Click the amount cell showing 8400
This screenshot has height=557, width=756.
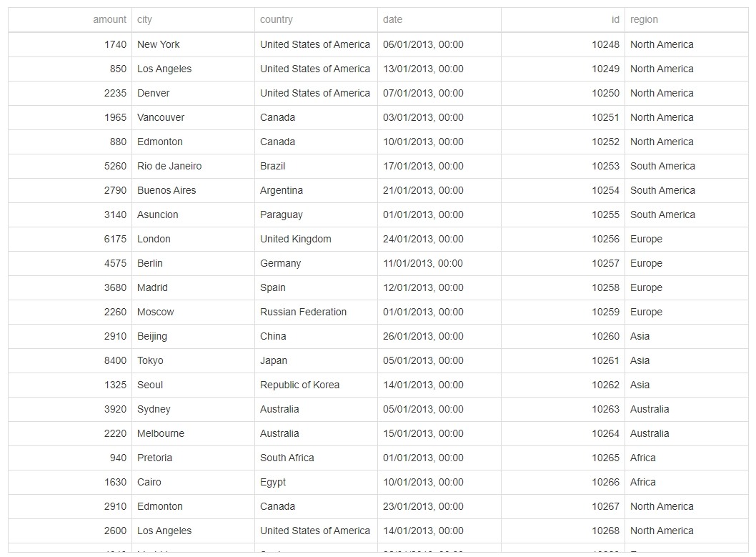click(115, 360)
